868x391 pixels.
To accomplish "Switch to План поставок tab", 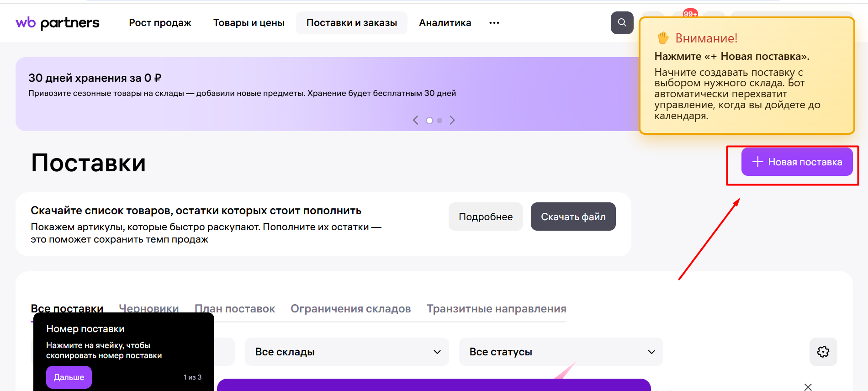I will (235, 309).
